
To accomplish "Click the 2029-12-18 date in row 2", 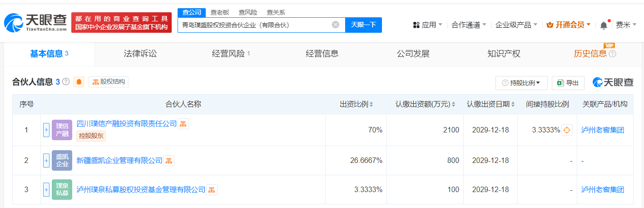I will tap(490, 160).
